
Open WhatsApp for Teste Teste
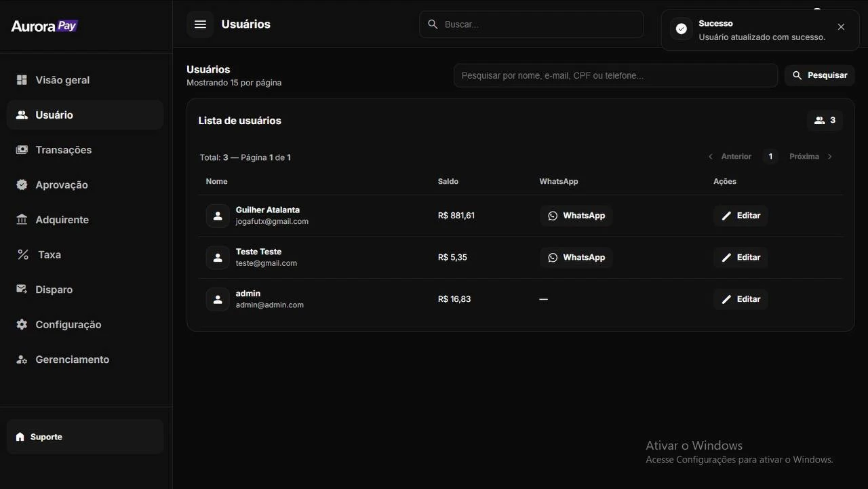[x=576, y=258]
